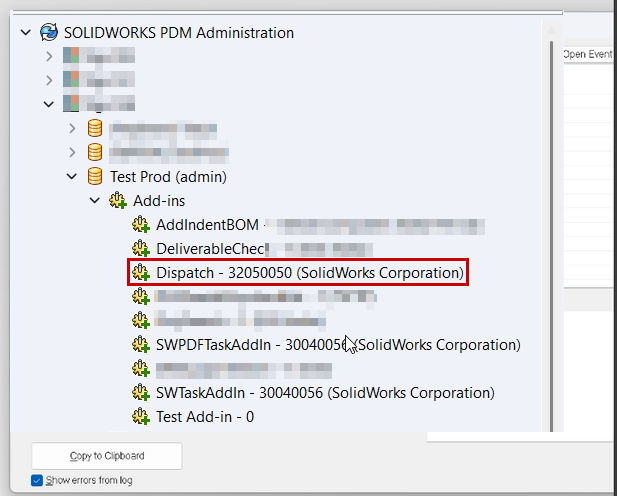The height and width of the screenshot is (496, 617).
Task: Collapse the Add-ins node
Action: click(95, 201)
